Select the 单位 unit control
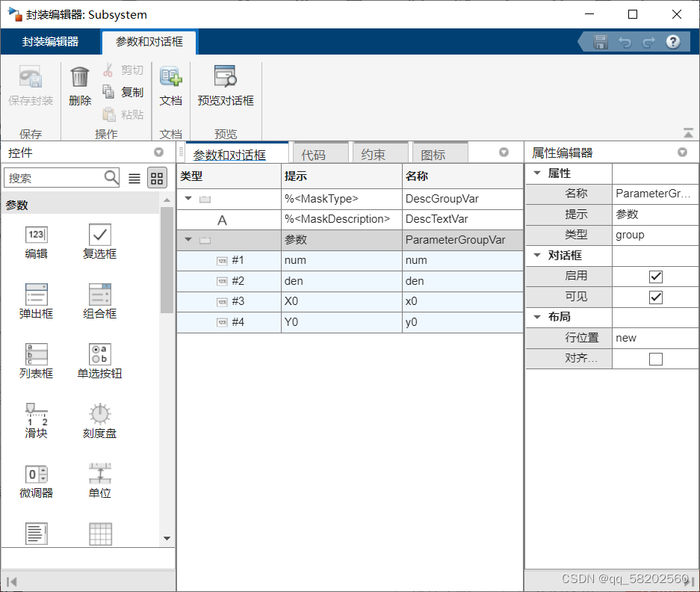The width and height of the screenshot is (700, 592). 99,481
